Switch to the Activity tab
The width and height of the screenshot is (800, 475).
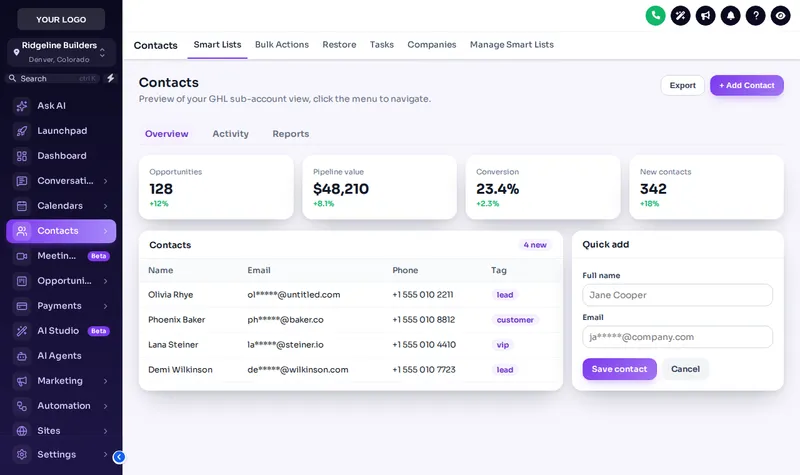click(231, 134)
